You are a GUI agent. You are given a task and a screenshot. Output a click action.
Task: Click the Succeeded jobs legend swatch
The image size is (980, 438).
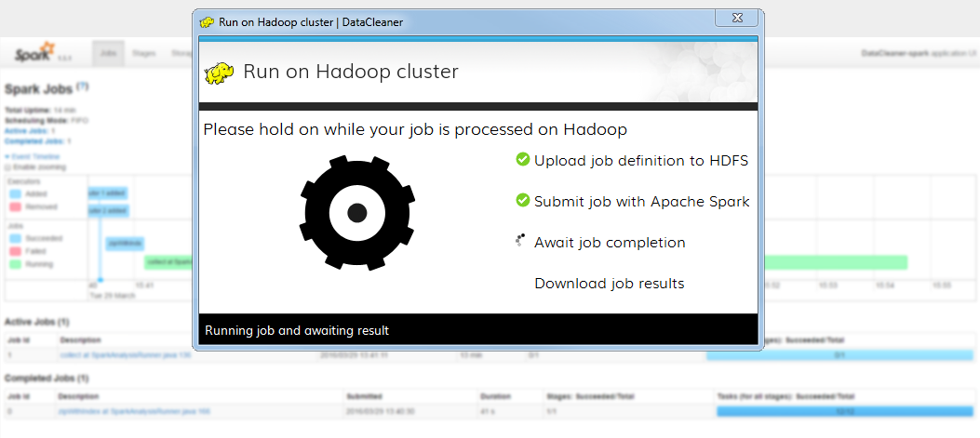16,238
